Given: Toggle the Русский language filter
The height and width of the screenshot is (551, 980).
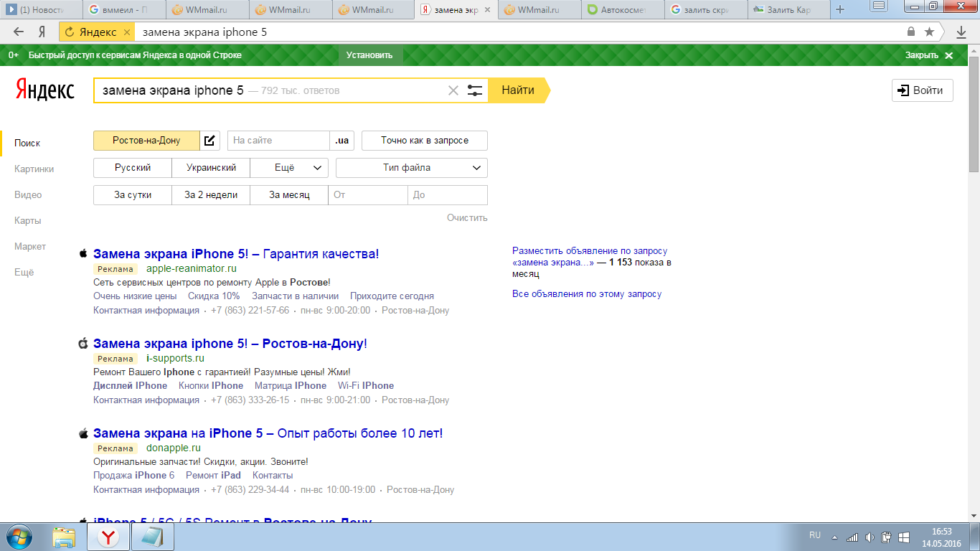Looking at the screenshot, I should tap(133, 168).
